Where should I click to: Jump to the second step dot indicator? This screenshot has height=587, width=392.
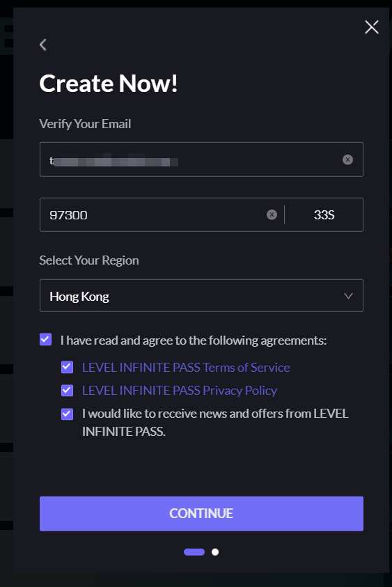[215, 552]
